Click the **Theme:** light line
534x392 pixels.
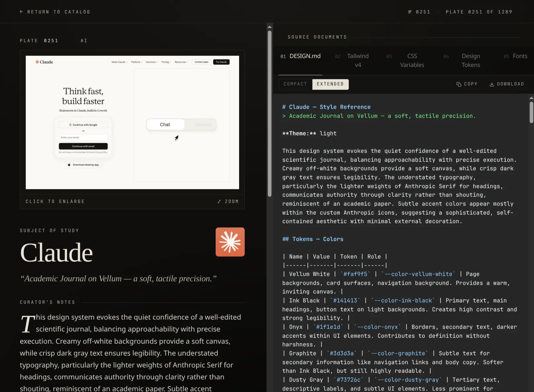tap(309, 133)
